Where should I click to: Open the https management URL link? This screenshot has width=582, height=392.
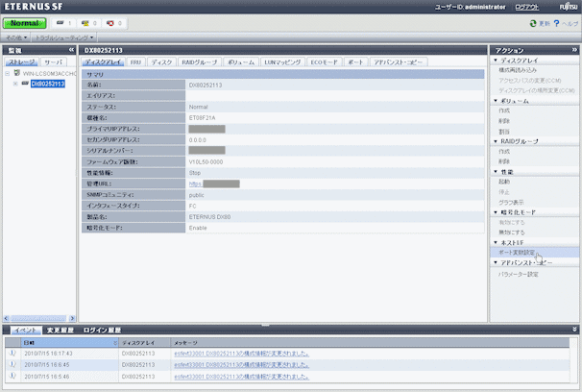[195, 184]
